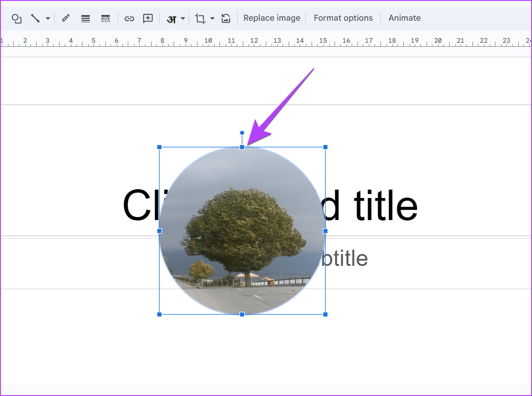Image resolution: width=532 pixels, height=396 pixels.
Task: Select the scribble pen tool
Action: 65,18
